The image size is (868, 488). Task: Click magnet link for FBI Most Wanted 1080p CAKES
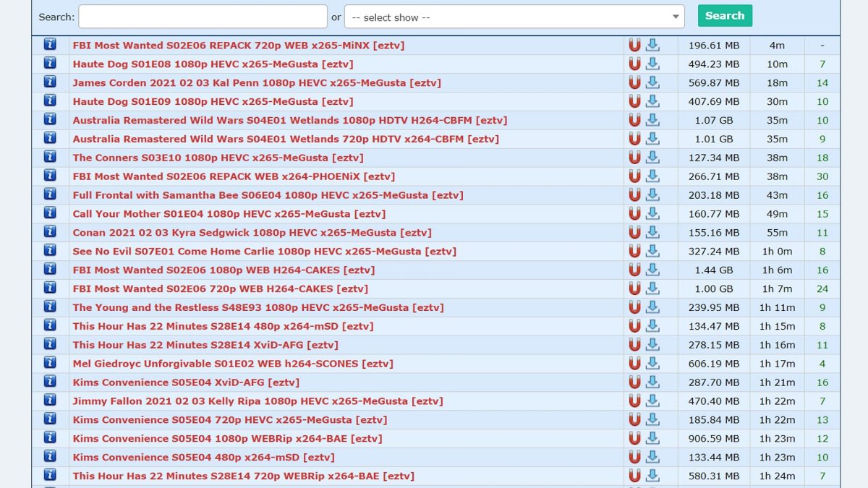coord(634,270)
